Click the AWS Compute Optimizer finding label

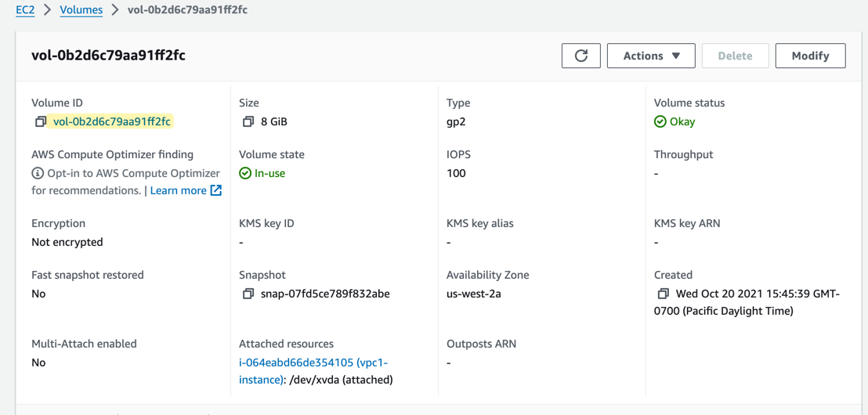click(112, 154)
